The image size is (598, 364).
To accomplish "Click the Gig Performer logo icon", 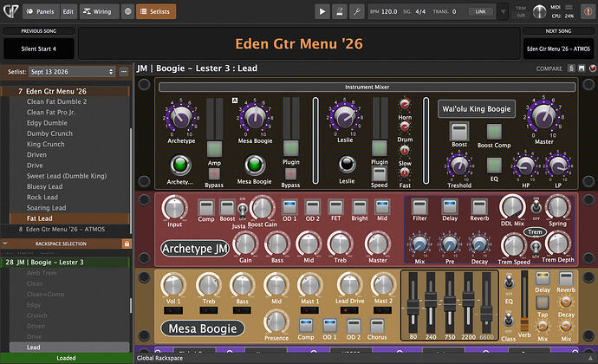I will [x=10, y=11].
